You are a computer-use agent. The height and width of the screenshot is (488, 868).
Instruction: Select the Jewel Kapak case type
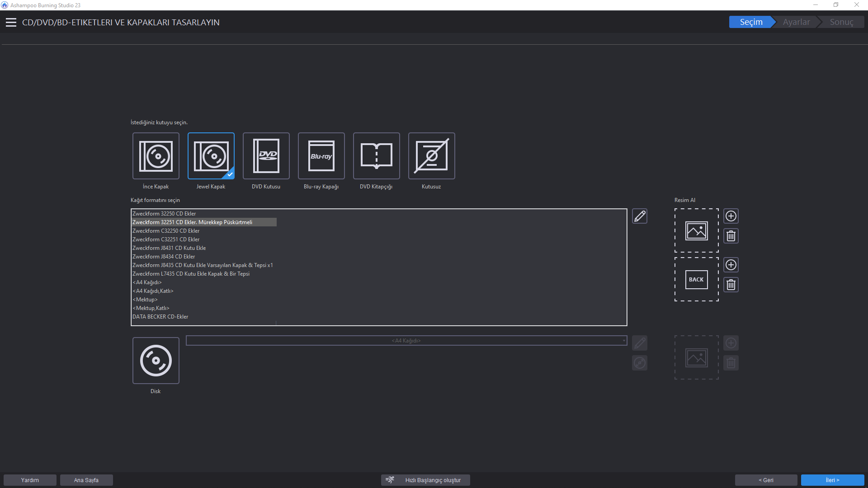[211, 156]
